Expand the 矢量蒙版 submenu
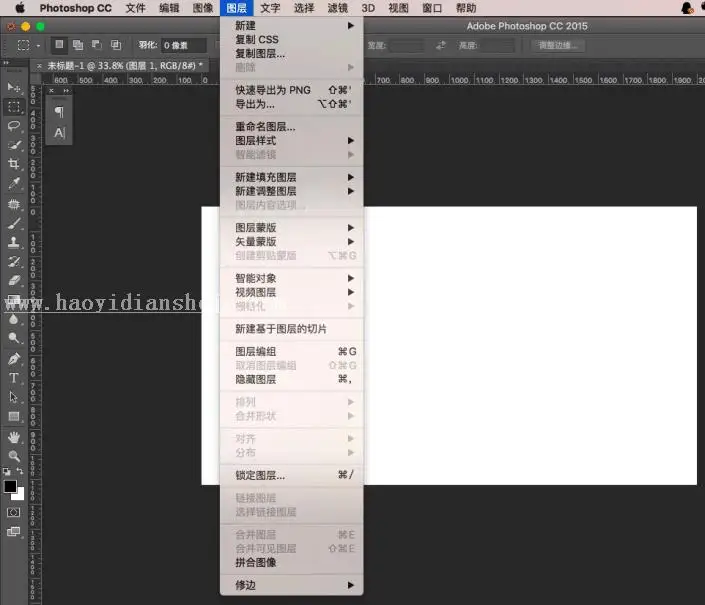Screen dimensions: 705x605 [292, 242]
